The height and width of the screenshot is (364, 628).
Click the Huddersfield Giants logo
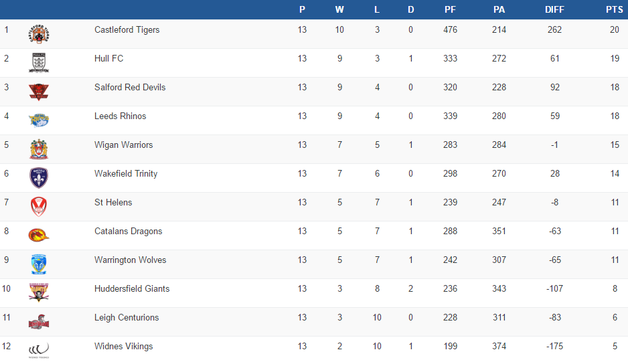coord(39,292)
